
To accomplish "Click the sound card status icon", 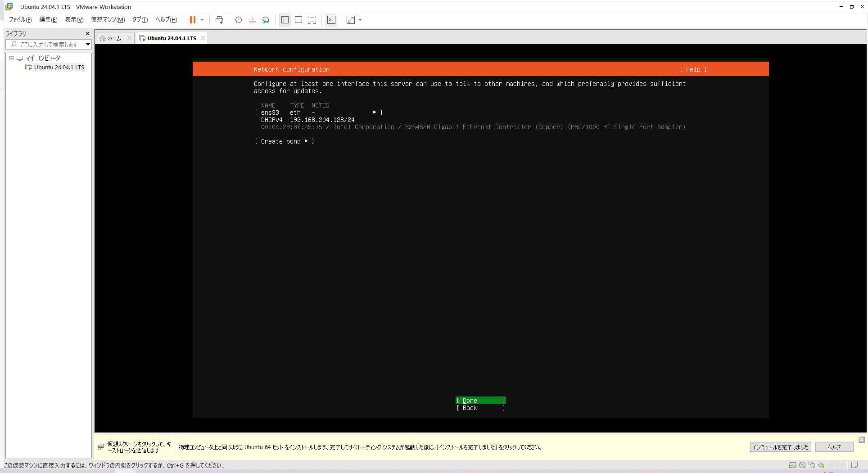I will (x=821, y=465).
